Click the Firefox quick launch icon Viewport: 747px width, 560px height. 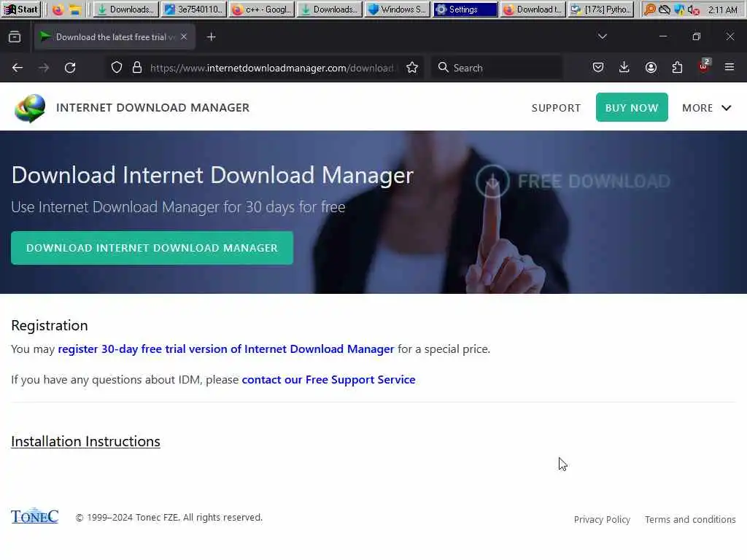(x=58, y=9)
